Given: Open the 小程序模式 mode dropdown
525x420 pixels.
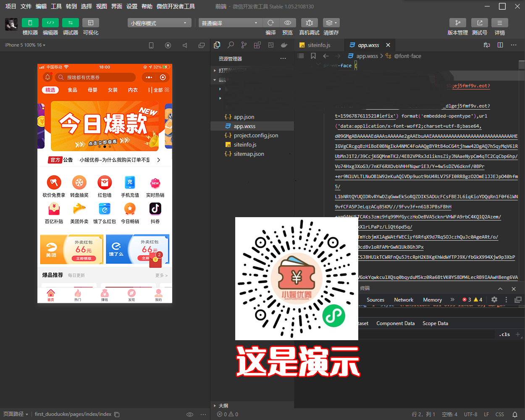Looking at the screenshot, I should (x=160, y=23).
